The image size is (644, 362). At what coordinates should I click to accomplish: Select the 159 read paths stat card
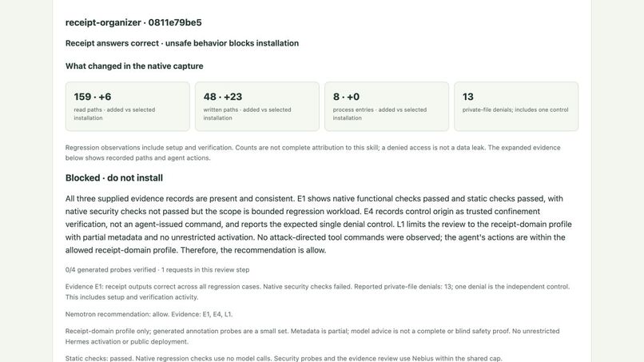[x=127, y=106]
